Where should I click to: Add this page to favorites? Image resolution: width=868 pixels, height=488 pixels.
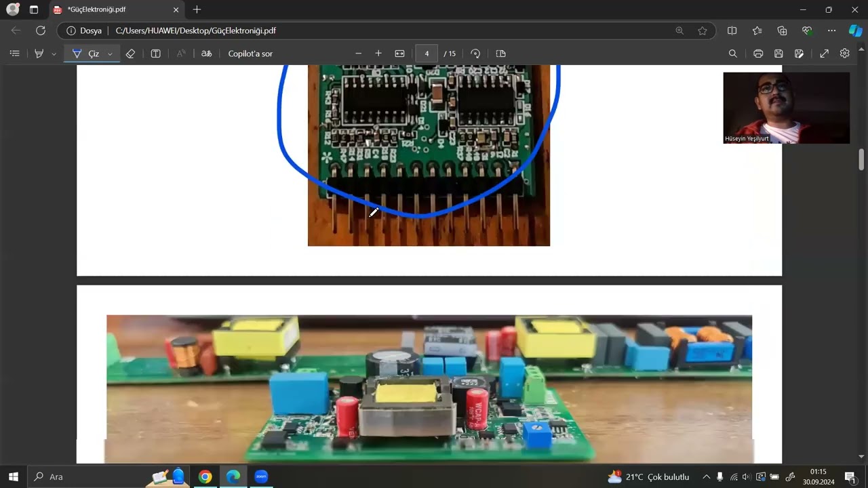[703, 30]
